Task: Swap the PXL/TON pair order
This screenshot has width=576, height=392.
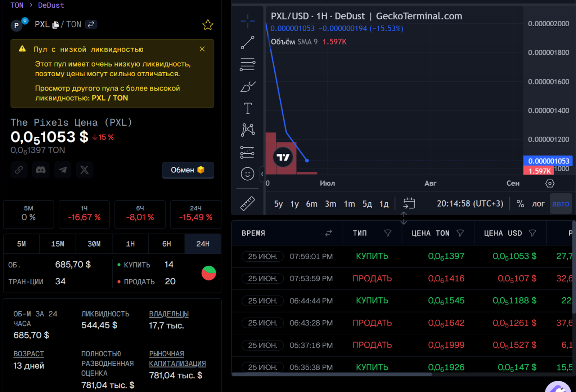Action: tap(91, 24)
